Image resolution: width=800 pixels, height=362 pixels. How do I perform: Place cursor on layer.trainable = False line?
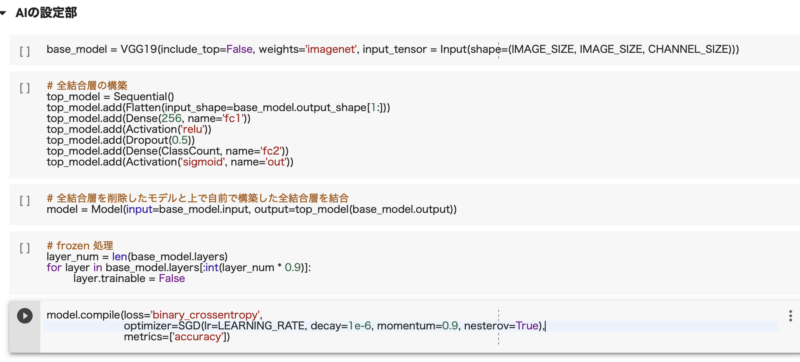pos(129,278)
